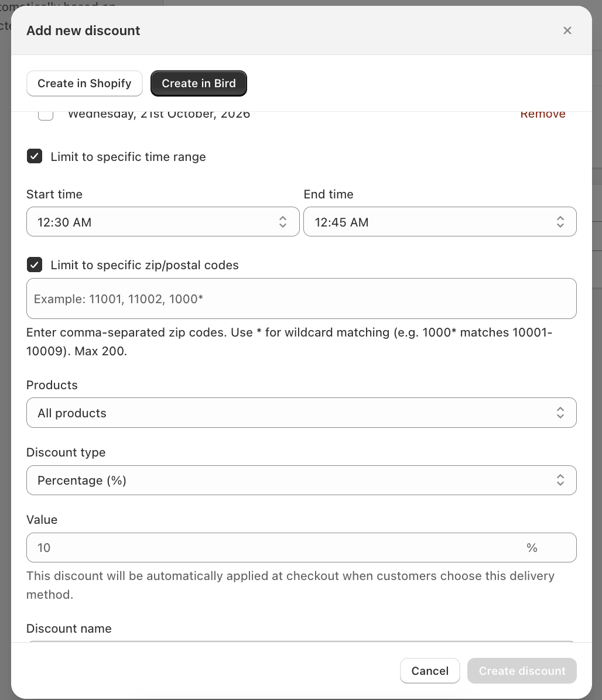This screenshot has height=700, width=602.
Task: Expand the Products dropdown
Action: point(302,413)
